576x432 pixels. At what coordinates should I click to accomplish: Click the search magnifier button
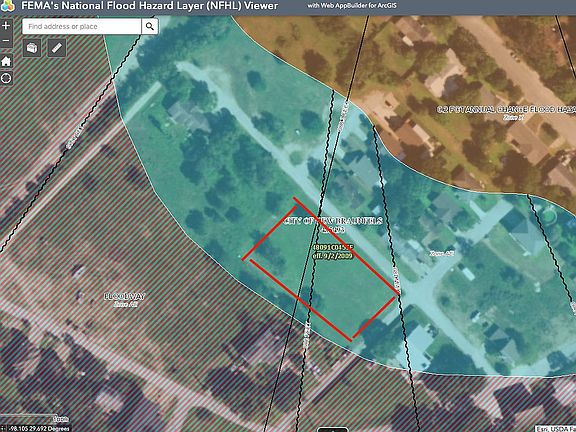(x=150, y=26)
